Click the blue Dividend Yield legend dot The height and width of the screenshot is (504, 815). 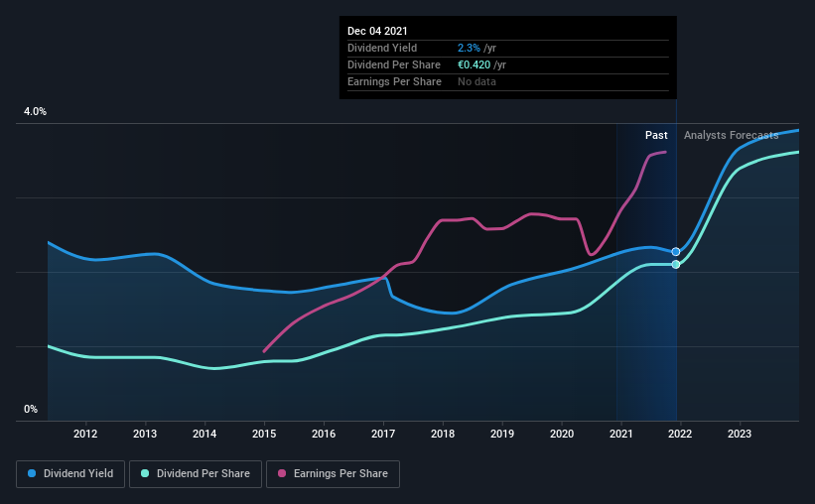coord(32,473)
